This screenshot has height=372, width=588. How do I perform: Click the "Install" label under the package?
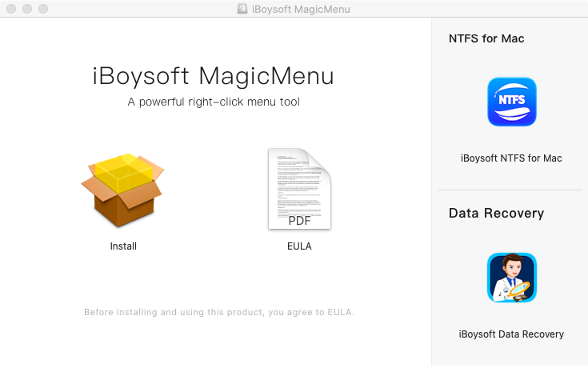[x=123, y=246]
